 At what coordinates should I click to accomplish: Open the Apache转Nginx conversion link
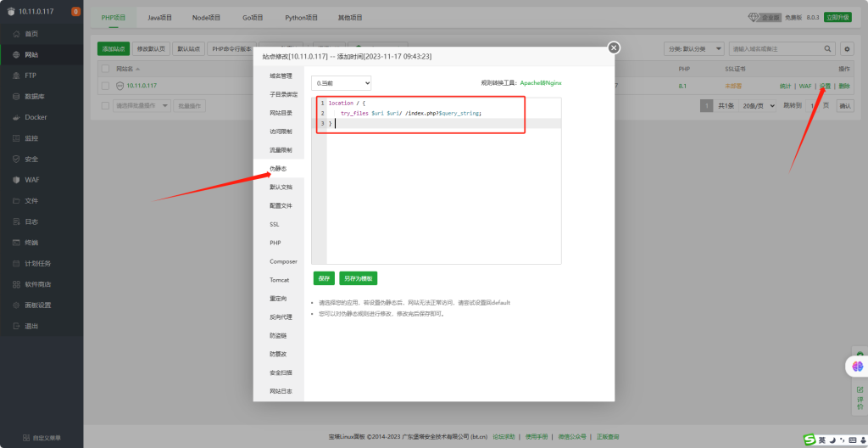pos(541,83)
